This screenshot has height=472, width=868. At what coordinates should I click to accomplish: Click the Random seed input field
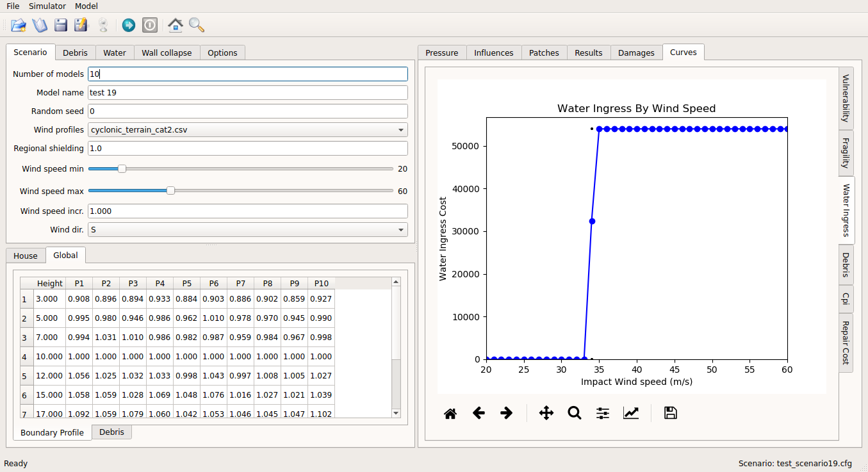tap(247, 111)
